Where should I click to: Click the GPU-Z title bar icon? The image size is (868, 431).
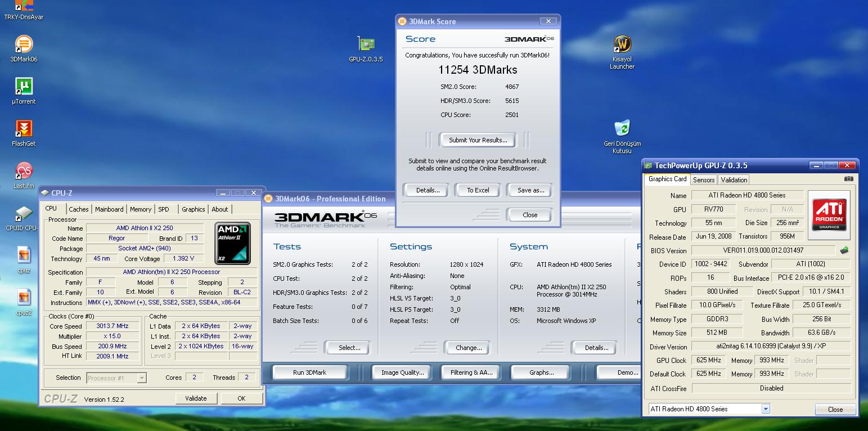point(649,165)
